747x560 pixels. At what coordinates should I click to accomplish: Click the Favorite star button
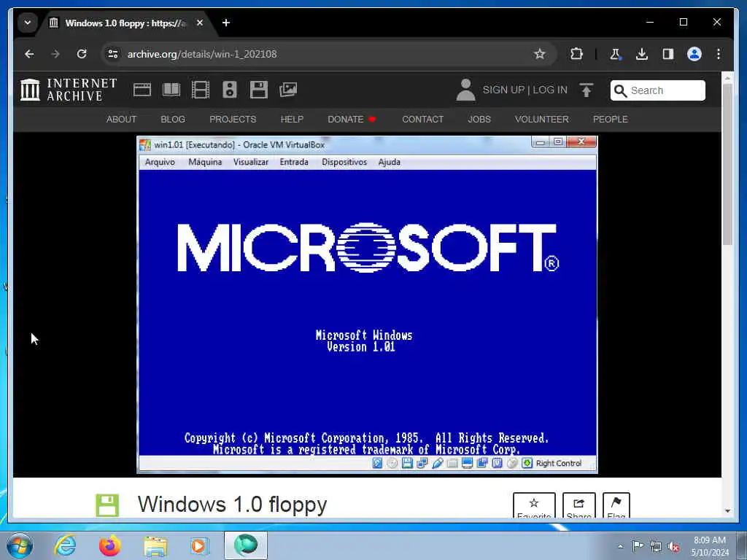[534, 505]
